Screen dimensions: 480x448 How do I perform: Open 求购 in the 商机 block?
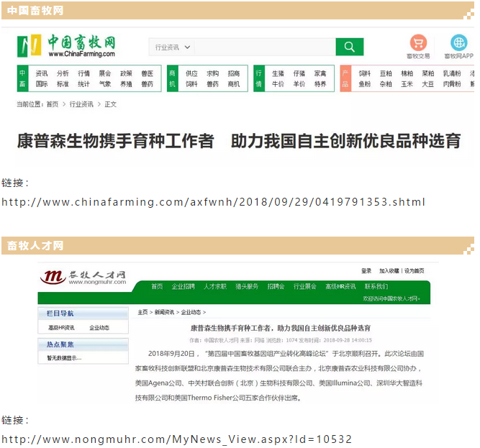click(x=213, y=73)
